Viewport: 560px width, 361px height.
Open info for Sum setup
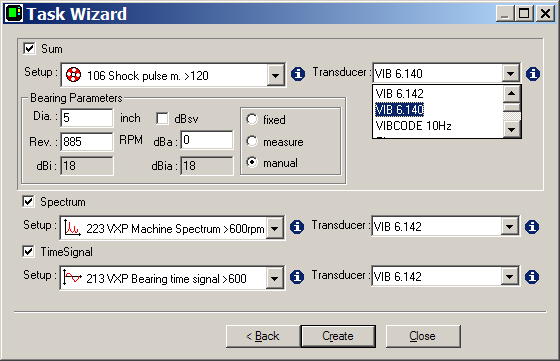[x=298, y=74]
